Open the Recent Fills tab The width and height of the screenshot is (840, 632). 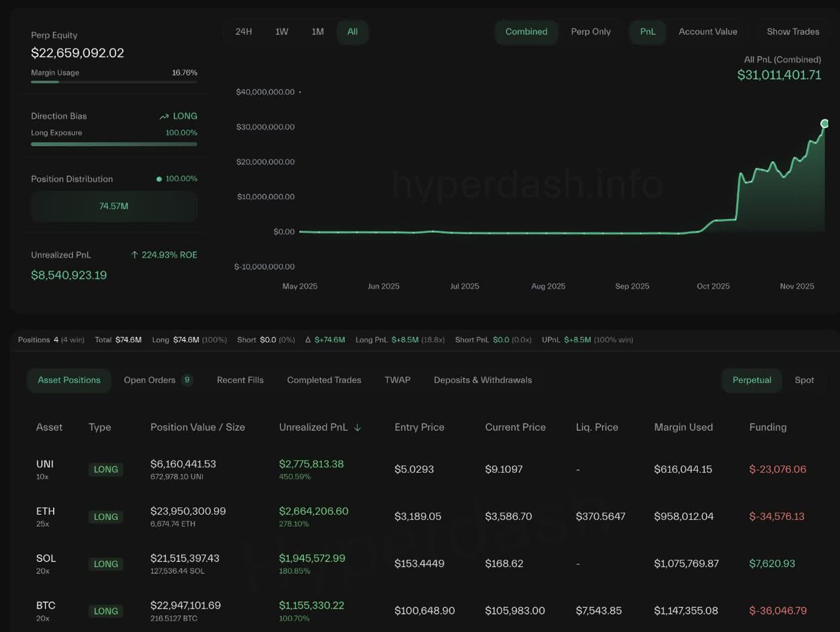(240, 380)
